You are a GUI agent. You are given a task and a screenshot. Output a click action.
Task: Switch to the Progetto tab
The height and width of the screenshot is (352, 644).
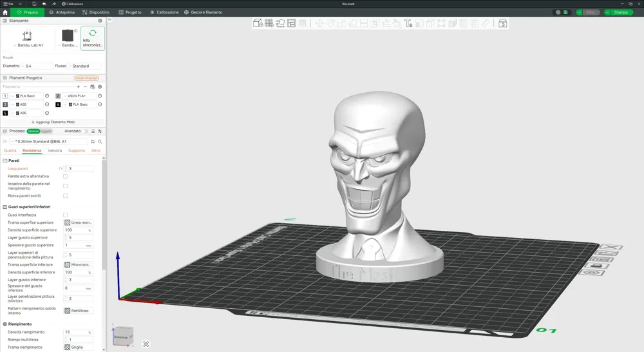(130, 12)
